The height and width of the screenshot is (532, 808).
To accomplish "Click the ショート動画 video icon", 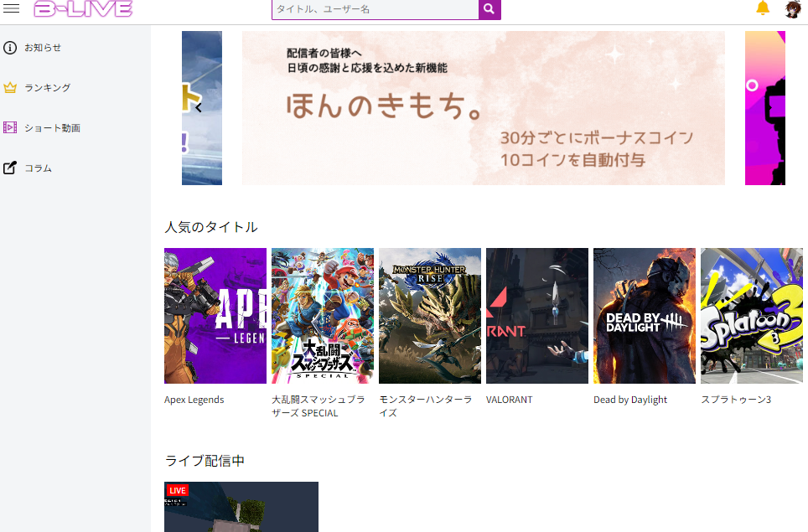I will point(10,127).
